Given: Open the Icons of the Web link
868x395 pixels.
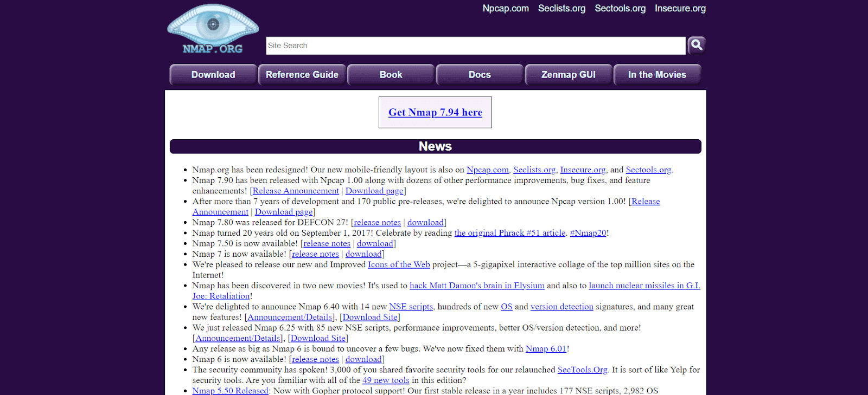Looking at the screenshot, I should coord(399,264).
